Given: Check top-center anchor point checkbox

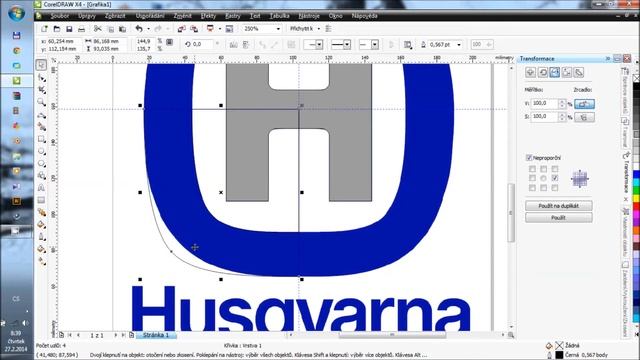Looking at the screenshot, I should 543,169.
